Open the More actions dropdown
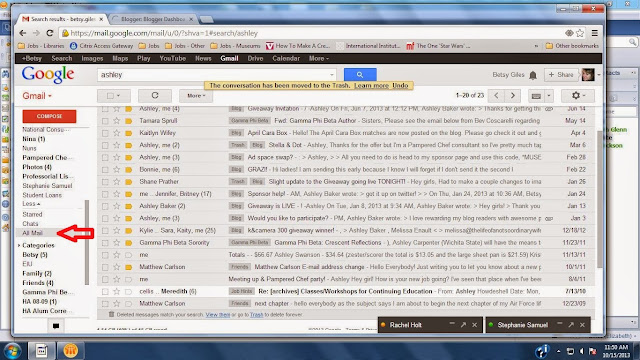Viewport: 640px width, 360px height. (196, 96)
